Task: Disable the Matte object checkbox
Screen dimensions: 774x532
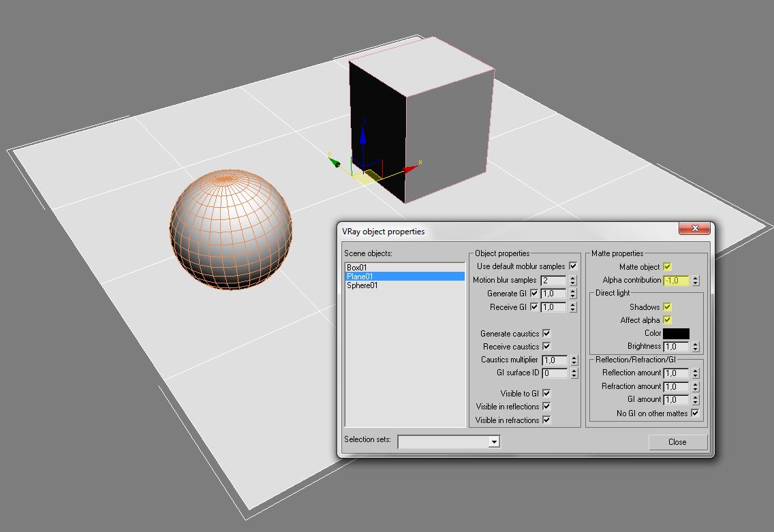Action: pyautogui.click(x=668, y=266)
